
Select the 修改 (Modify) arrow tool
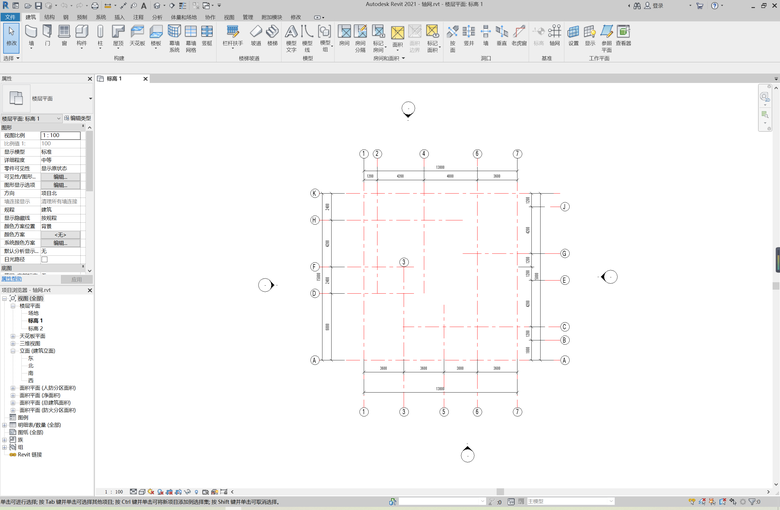[11, 35]
